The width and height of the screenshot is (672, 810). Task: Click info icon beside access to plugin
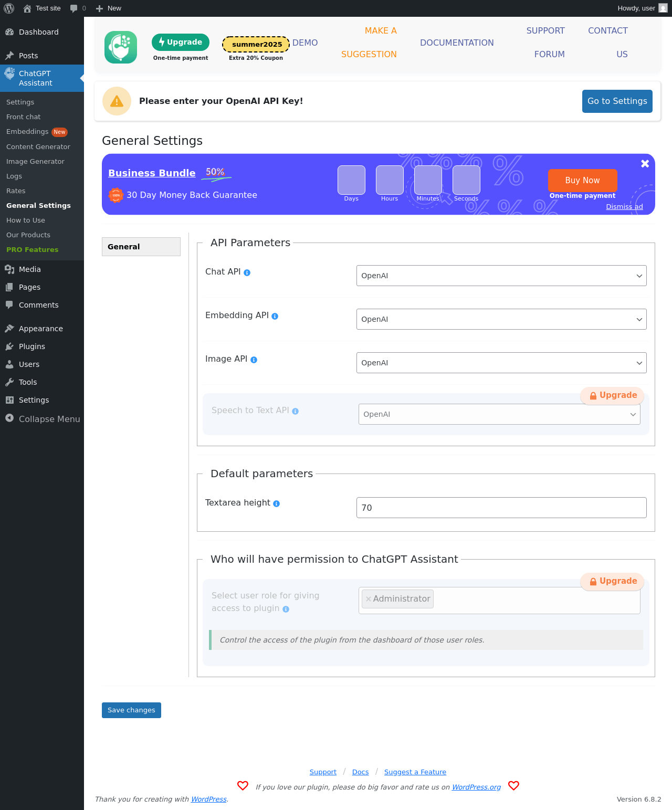[x=286, y=609]
